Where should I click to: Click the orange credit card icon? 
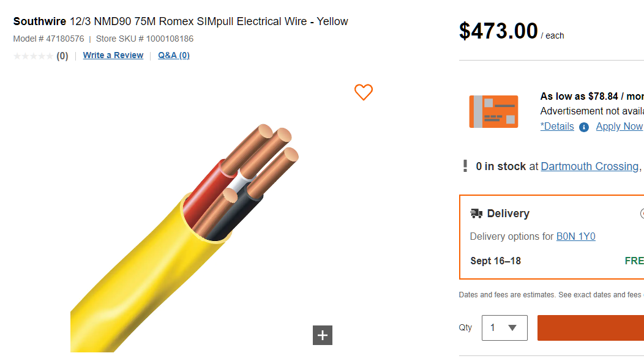493,112
